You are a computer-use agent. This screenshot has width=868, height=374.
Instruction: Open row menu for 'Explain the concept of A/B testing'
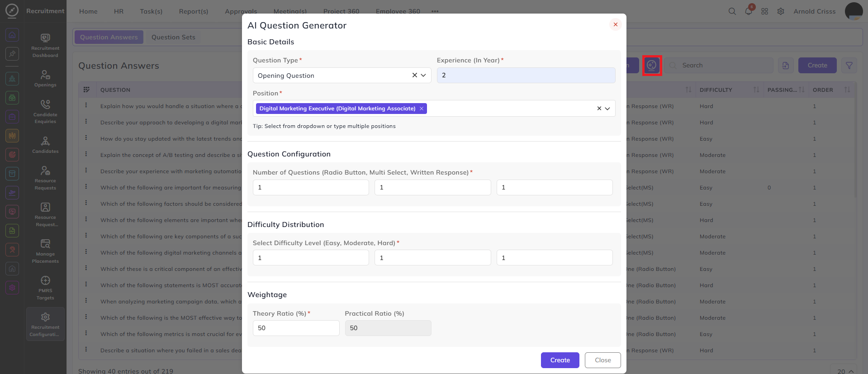point(86,154)
